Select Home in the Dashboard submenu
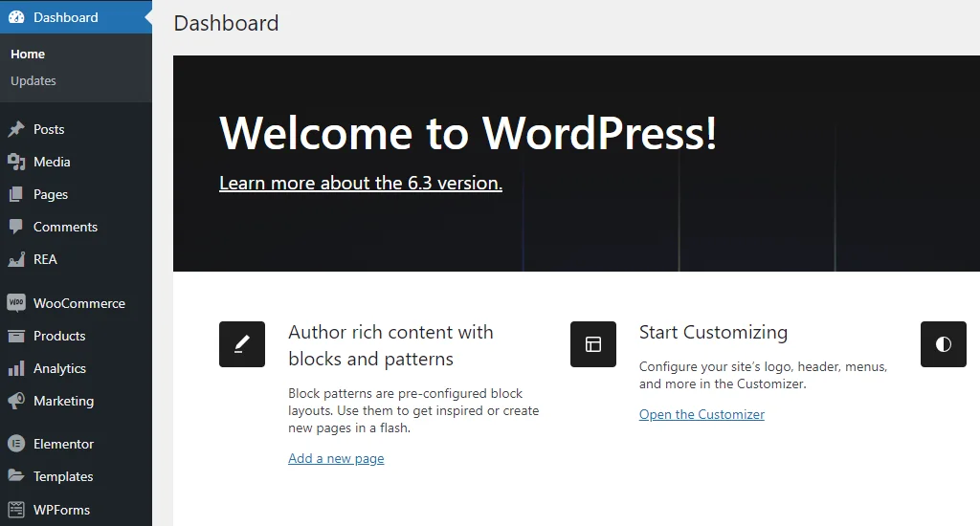980x526 pixels. coord(28,55)
